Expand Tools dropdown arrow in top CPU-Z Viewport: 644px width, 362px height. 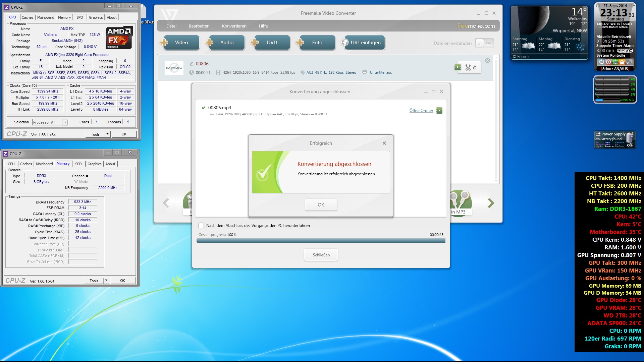107,134
